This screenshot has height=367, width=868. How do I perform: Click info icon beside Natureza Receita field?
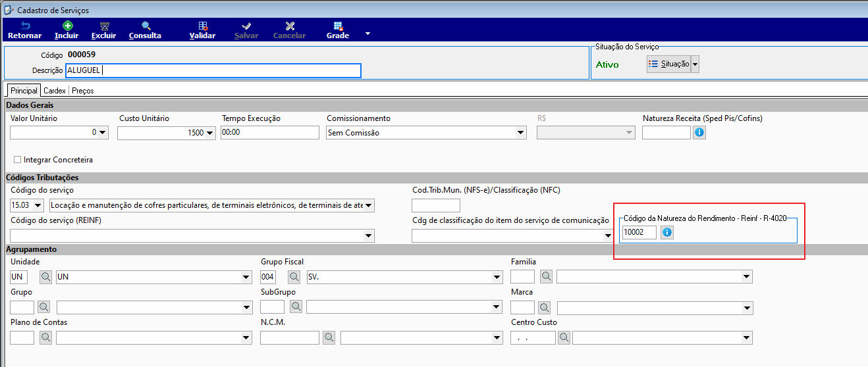(x=699, y=132)
